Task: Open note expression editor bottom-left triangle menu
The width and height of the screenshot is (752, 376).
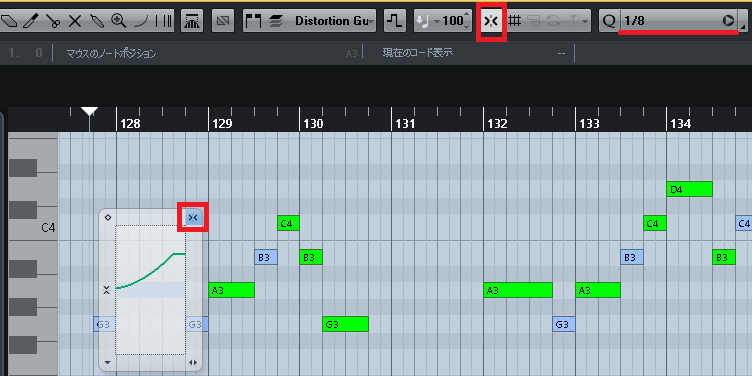Action: point(107,363)
